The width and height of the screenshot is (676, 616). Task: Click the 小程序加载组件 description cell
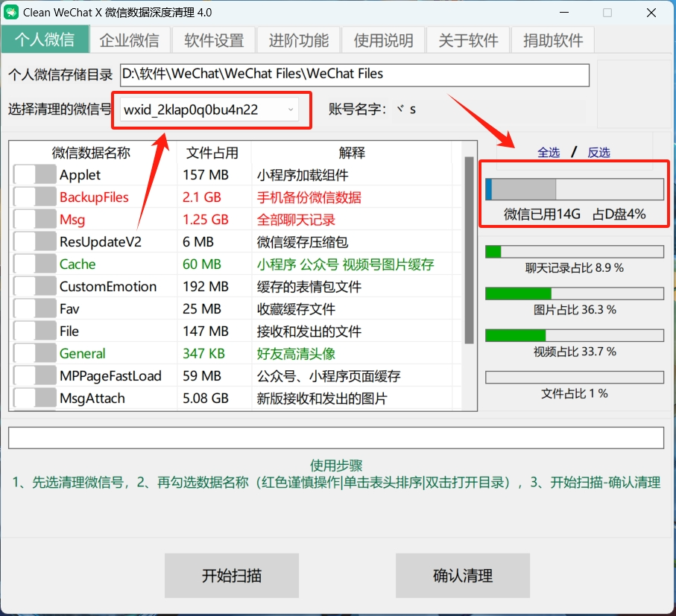303,175
